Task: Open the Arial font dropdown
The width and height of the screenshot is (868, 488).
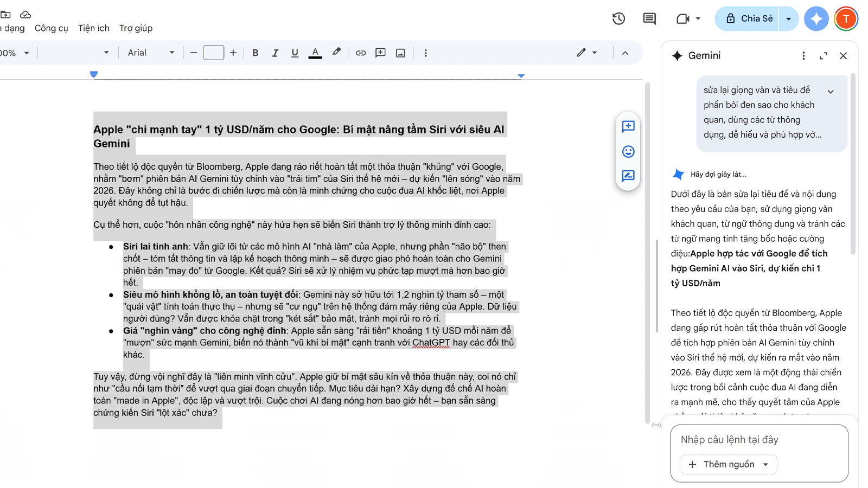Action: coord(151,53)
